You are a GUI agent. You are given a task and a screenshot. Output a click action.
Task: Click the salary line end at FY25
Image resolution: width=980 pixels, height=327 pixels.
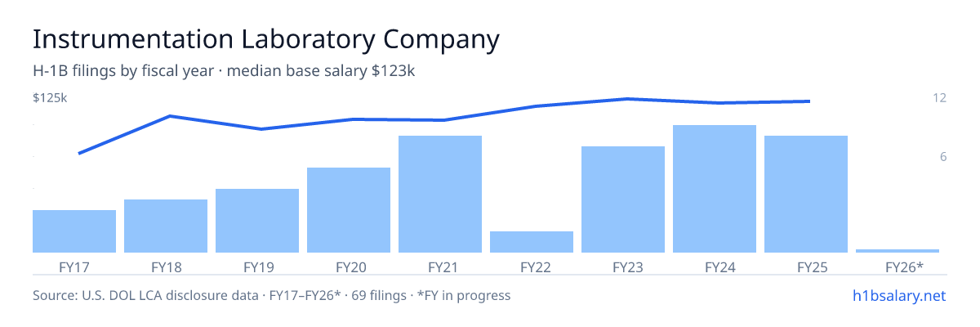808,101
